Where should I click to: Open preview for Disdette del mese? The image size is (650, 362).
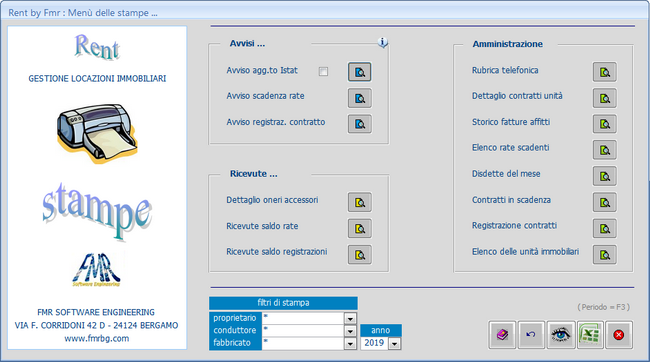click(x=604, y=176)
